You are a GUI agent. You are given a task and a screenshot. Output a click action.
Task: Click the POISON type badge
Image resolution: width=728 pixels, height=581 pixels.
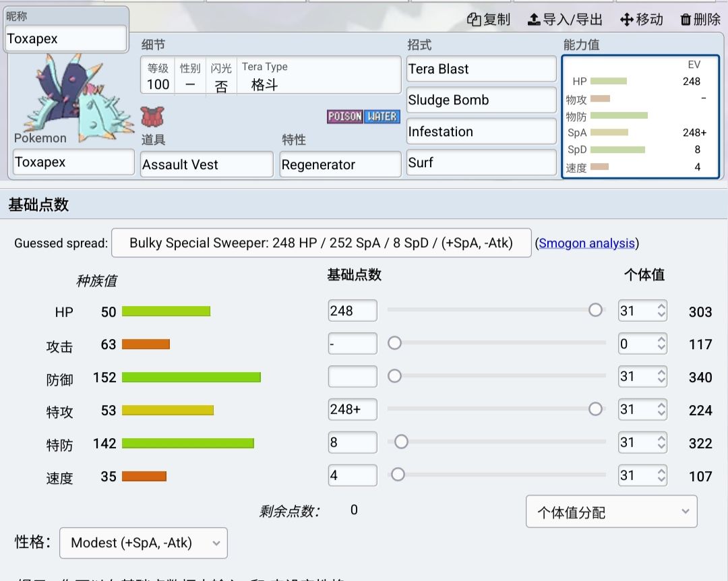[x=345, y=117]
